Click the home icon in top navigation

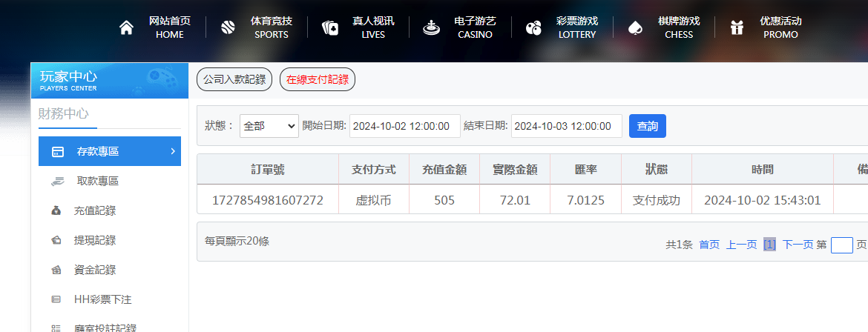point(127,27)
